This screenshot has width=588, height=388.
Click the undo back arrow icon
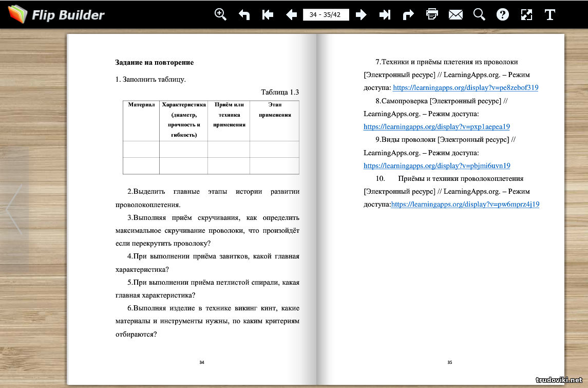point(244,14)
